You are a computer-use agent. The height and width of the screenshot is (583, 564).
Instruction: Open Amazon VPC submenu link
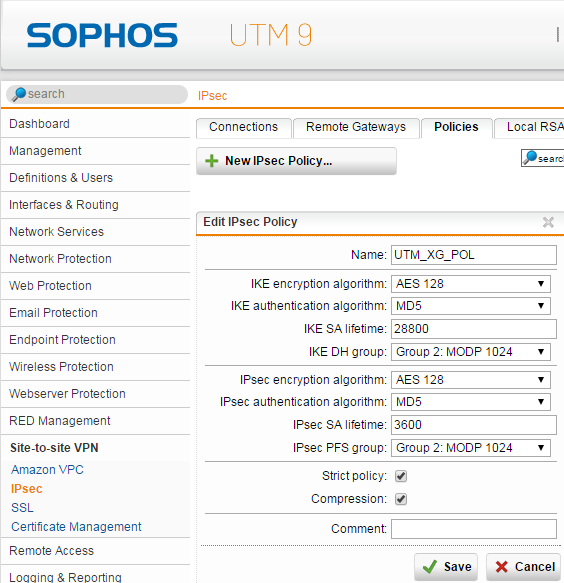coord(47,470)
